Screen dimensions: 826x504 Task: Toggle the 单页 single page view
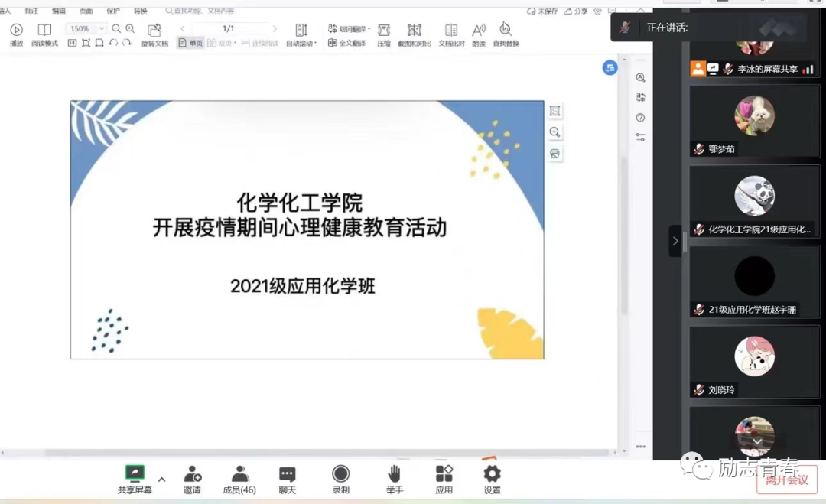point(191,44)
